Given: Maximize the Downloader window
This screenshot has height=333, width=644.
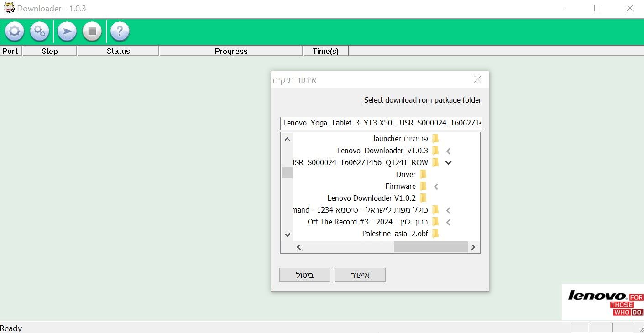Looking at the screenshot, I should (597, 8).
